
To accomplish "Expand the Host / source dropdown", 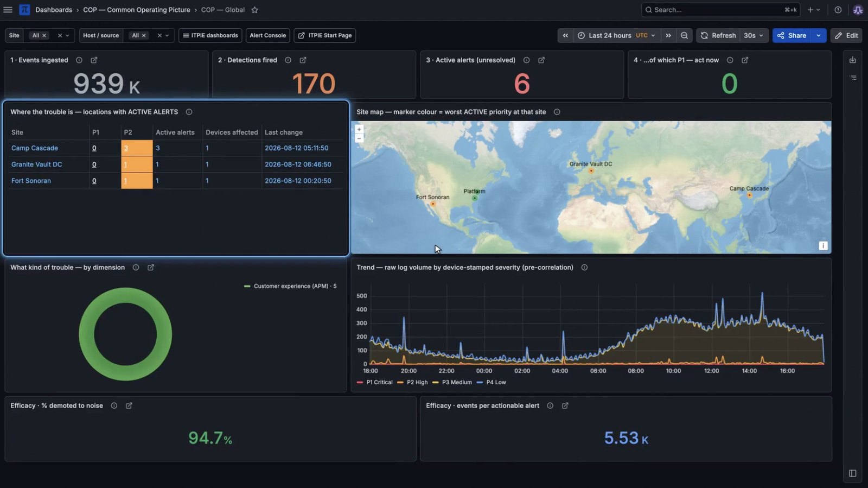I will click(167, 35).
